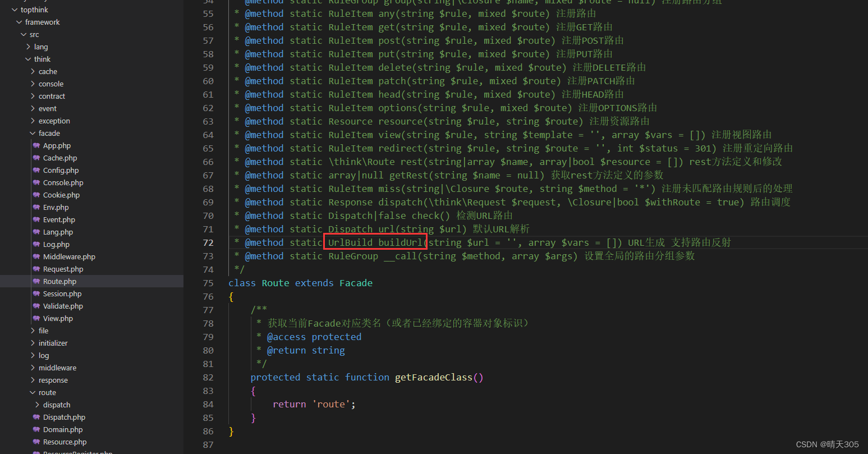868x454 pixels.
Task: Click the PHP icon next to Cache.php
Action: tap(37, 158)
